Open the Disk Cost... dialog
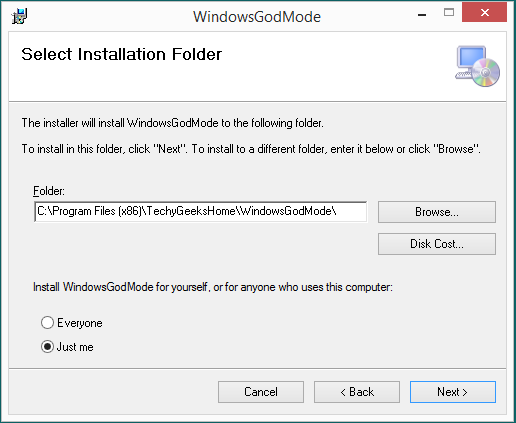 point(437,244)
